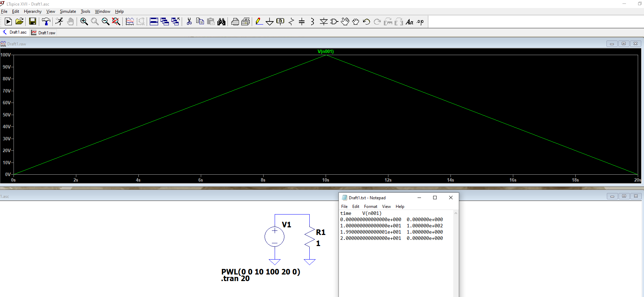This screenshot has width=644, height=297.
Task: Click the New Schematic icon
Action: point(8,22)
